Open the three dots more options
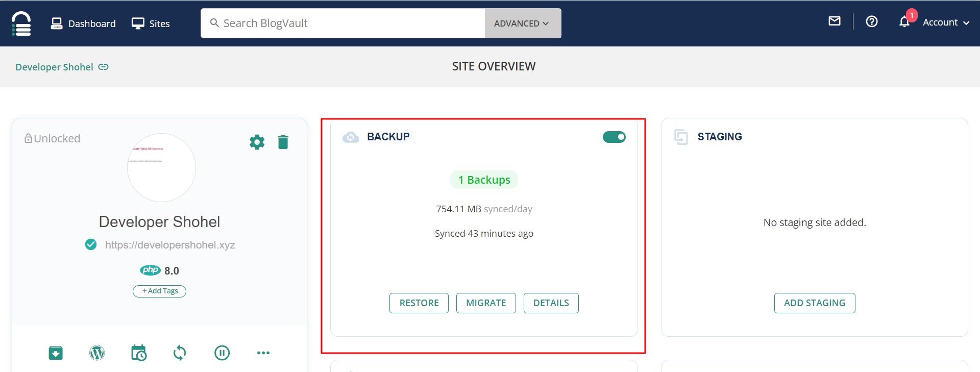Image resolution: width=980 pixels, height=372 pixels. [263, 353]
